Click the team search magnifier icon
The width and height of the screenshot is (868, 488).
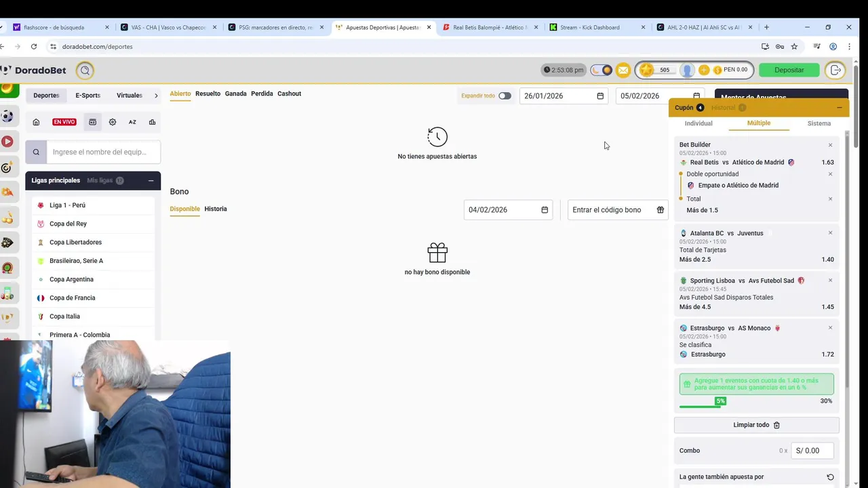pyautogui.click(x=36, y=152)
